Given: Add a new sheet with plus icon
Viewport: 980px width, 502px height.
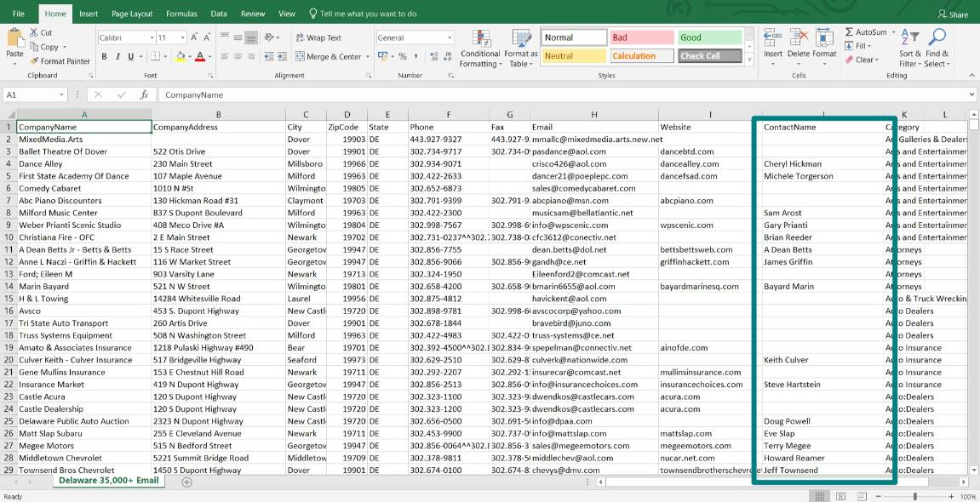Looking at the screenshot, I should pyautogui.click(x=186, y=482).
